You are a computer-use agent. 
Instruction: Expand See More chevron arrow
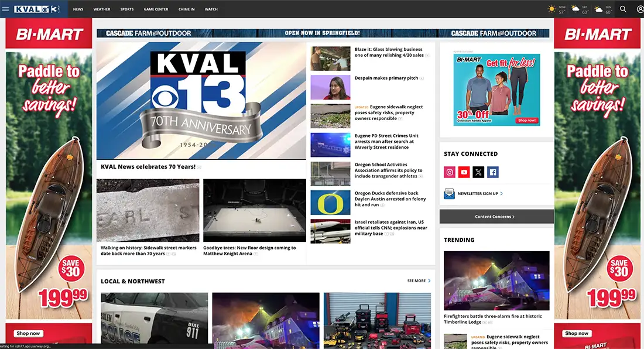(x=429, y=281)
